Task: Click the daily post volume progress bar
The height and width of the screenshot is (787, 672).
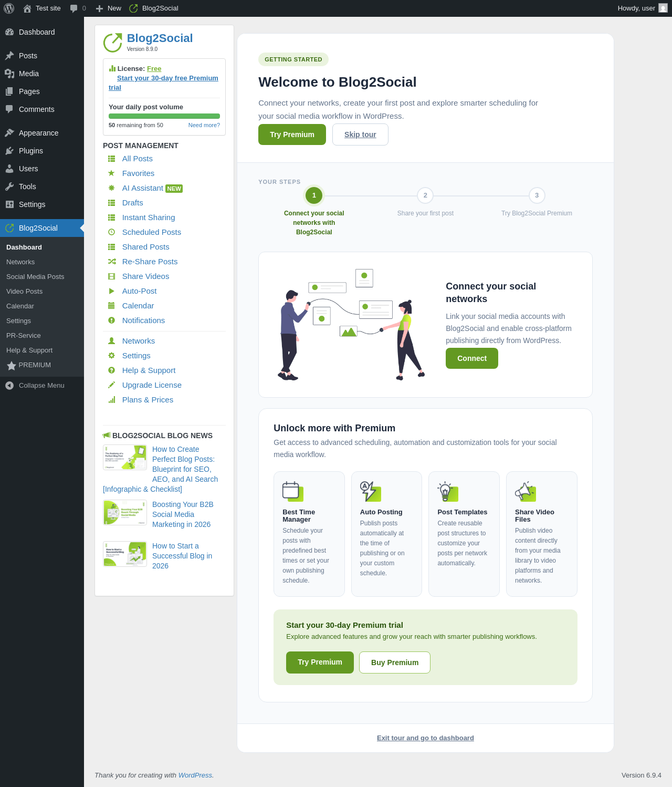Action: (164, 116)
